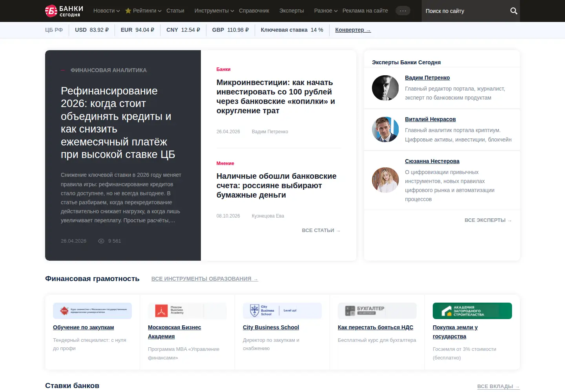The height and width of the screenshot is (392, 565).
Task: Open the Наличные обошли банковские счета article
Action: (x=276, y=185)
